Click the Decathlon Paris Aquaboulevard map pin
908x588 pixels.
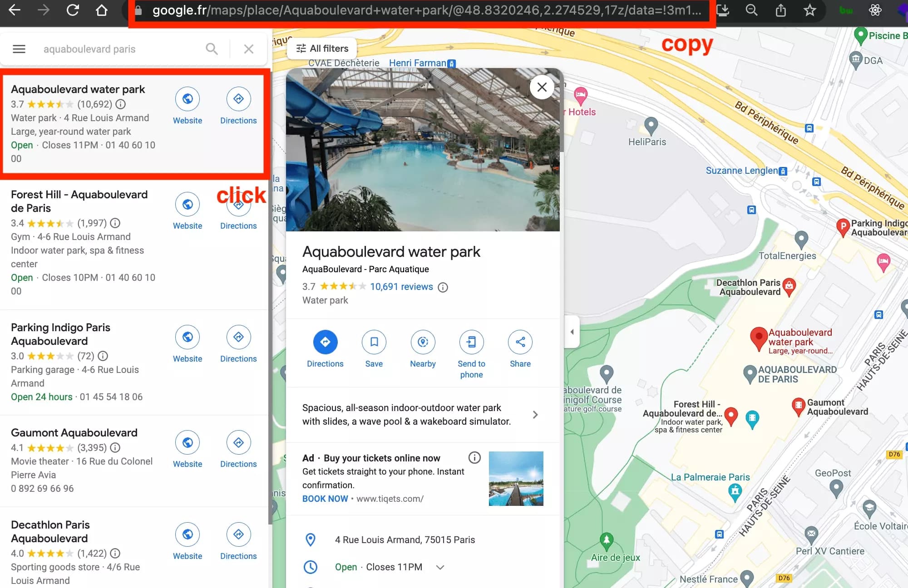click(x=789, y=287)
